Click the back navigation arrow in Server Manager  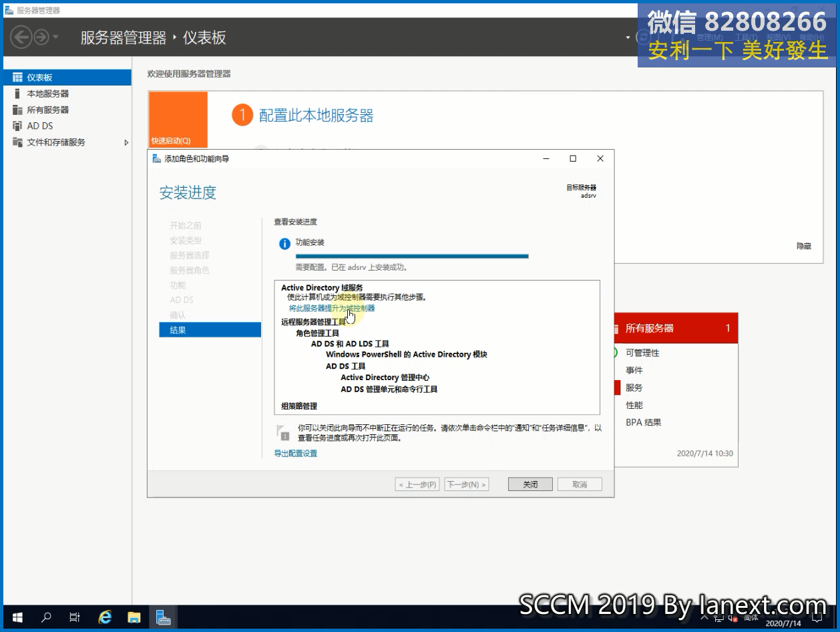point(21,37)
